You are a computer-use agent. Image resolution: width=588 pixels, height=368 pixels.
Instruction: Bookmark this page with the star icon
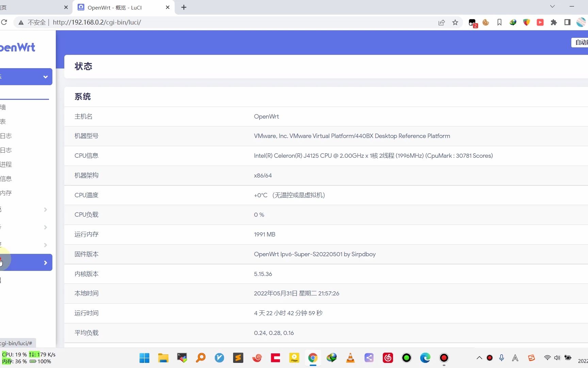coord(455,22)
